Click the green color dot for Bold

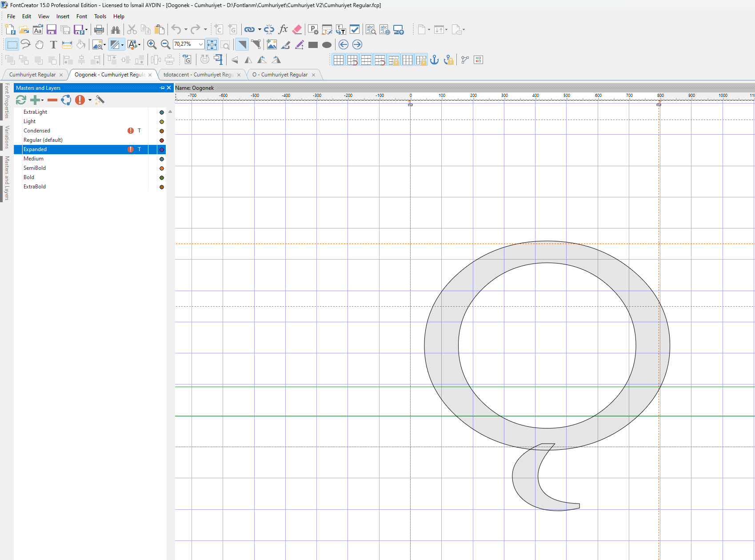pos(162,178)
